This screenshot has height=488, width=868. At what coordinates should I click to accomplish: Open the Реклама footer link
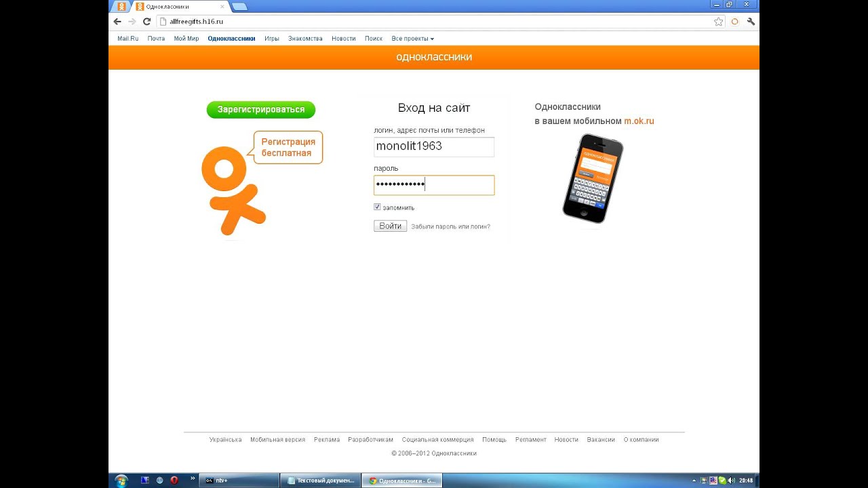(327, 440)
